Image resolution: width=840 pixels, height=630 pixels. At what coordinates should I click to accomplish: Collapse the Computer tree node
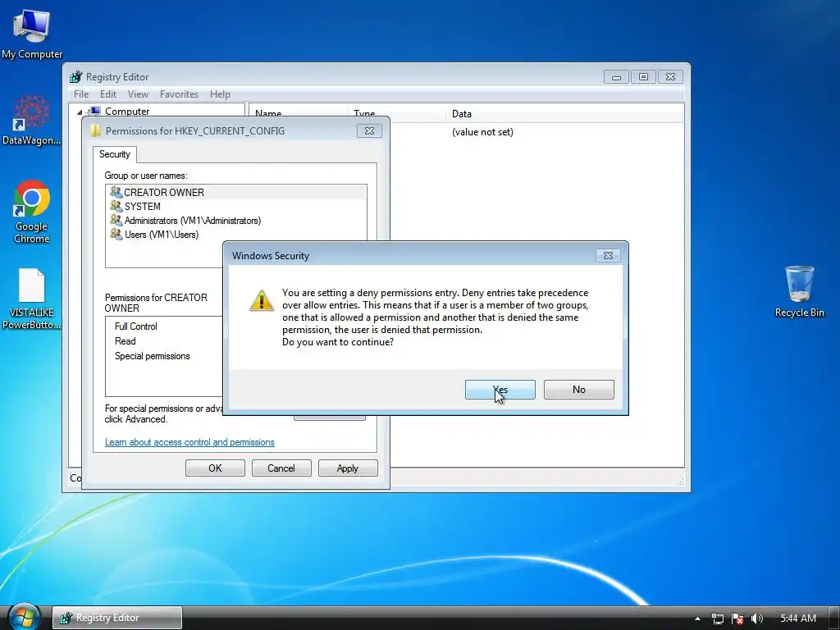point(80,112)
